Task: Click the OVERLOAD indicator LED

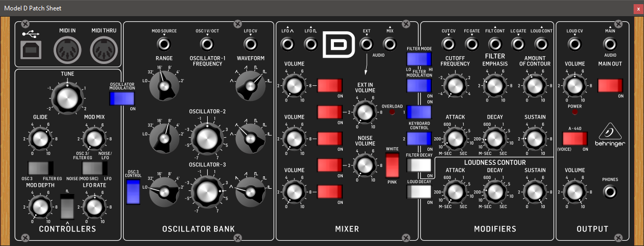Action: pos(392,112)
